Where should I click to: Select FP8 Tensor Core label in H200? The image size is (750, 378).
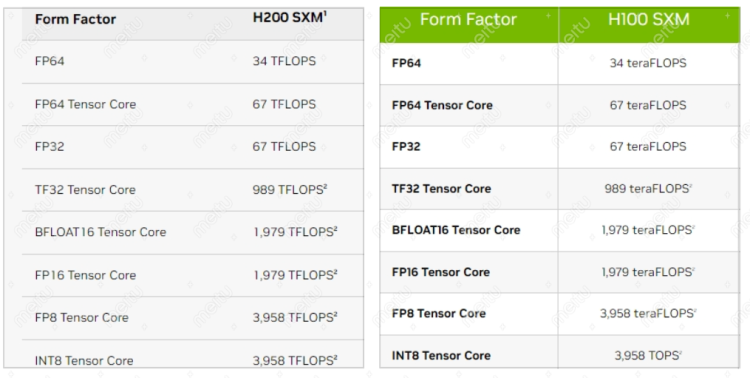point(82,318)
